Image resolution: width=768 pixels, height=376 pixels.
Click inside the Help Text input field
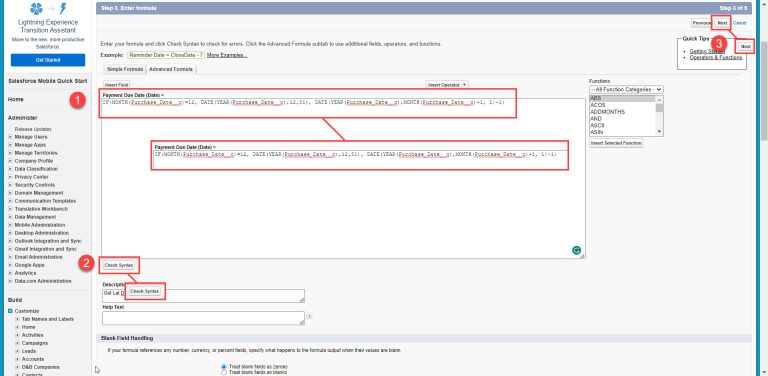click(203, 318)
